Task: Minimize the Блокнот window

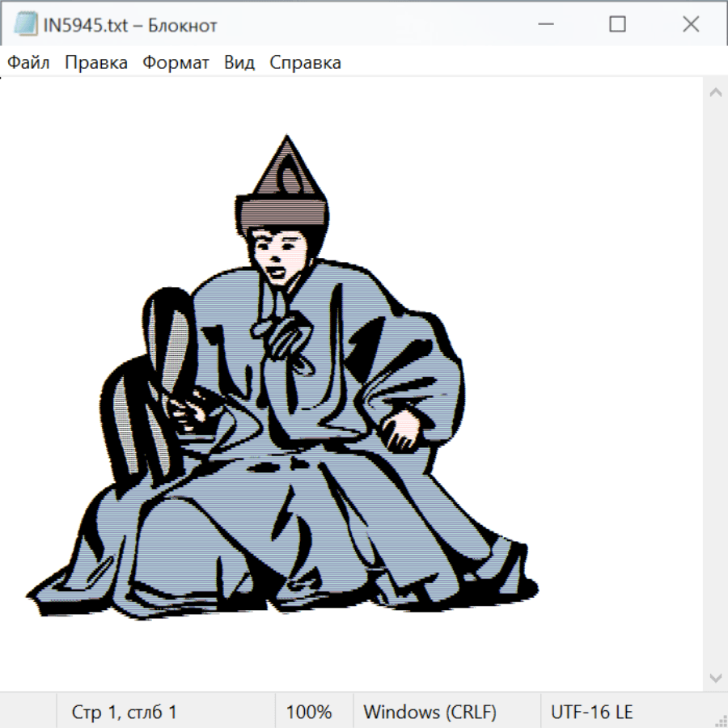Action: (x=545, y=25)
